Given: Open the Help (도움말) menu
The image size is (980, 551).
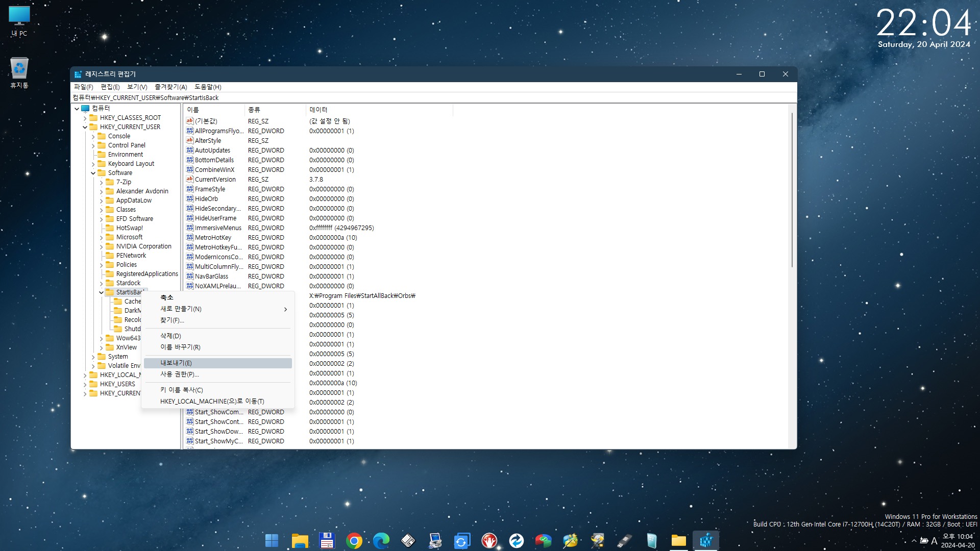Looking at the screenshot, I should 208,87.
